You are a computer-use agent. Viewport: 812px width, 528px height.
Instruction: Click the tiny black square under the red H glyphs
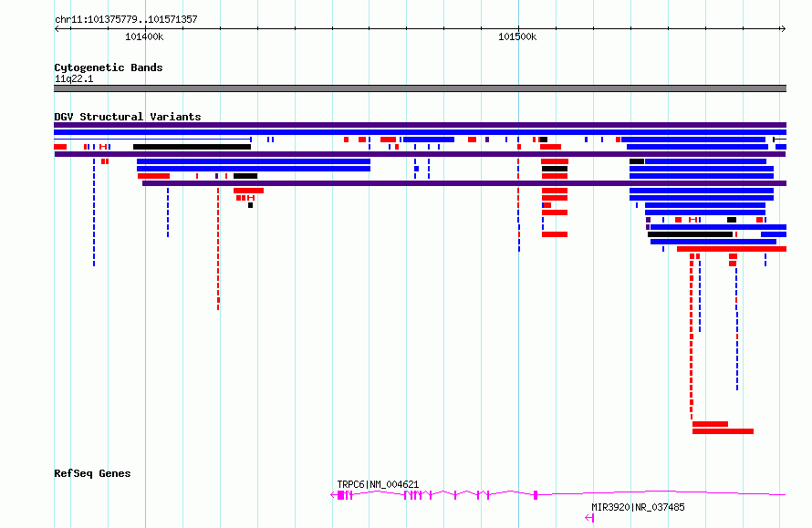pos(251,205)
